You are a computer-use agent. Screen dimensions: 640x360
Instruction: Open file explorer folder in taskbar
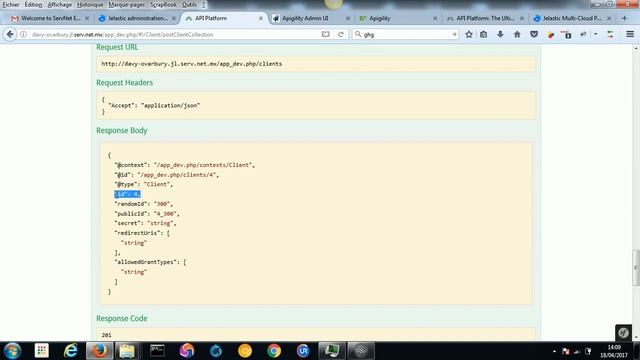tap(127, 351)
